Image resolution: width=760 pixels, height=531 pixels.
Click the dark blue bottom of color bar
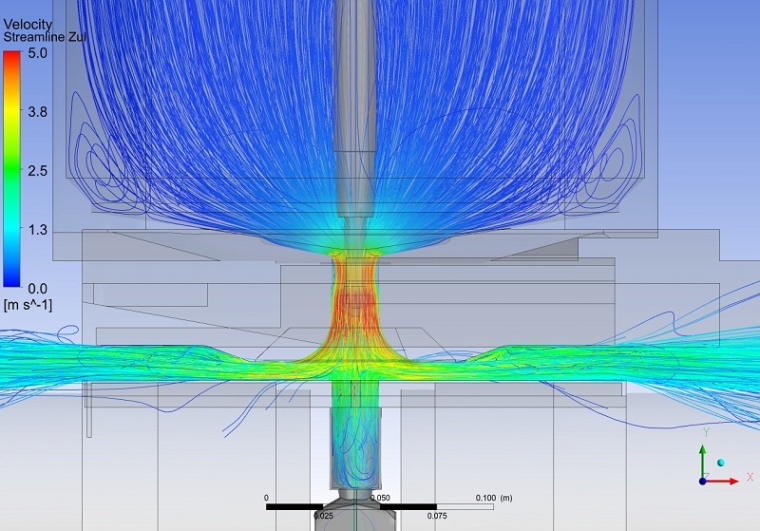[12, 280]
